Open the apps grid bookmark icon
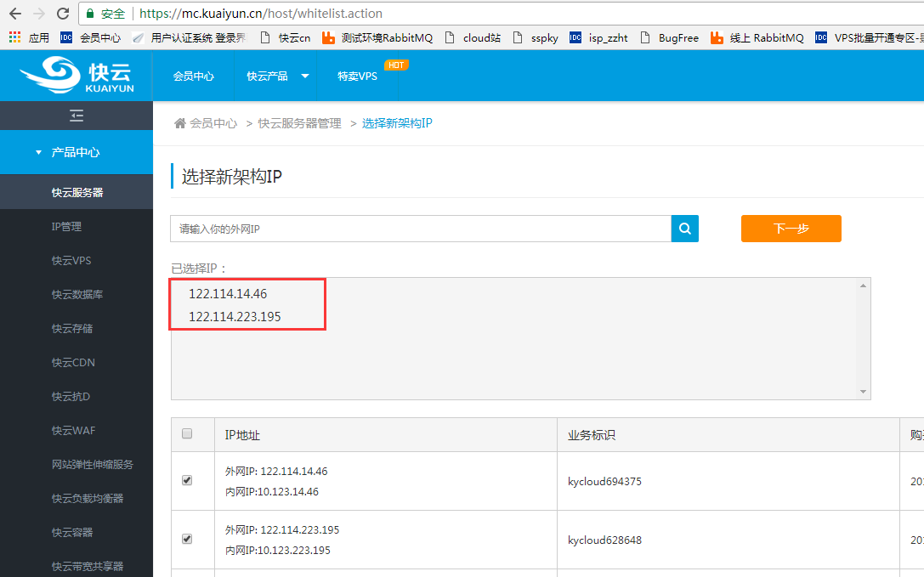This screenshot has width=924, height=577. pyautogui.click(x=14, y=37)
